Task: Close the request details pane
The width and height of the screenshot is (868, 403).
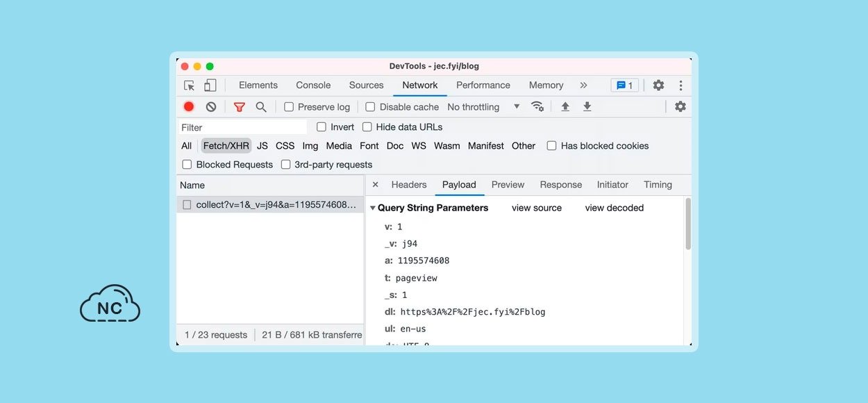Action: (375, 185)
